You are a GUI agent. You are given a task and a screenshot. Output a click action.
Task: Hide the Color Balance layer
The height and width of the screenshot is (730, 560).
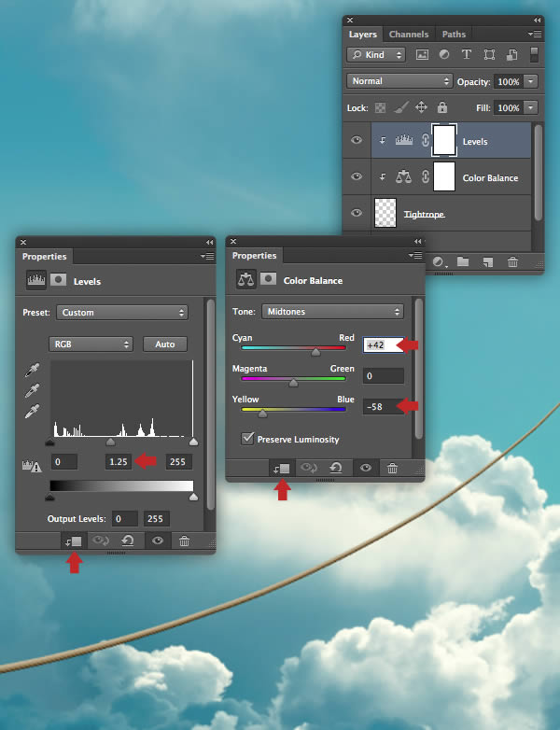click(357, 176)
